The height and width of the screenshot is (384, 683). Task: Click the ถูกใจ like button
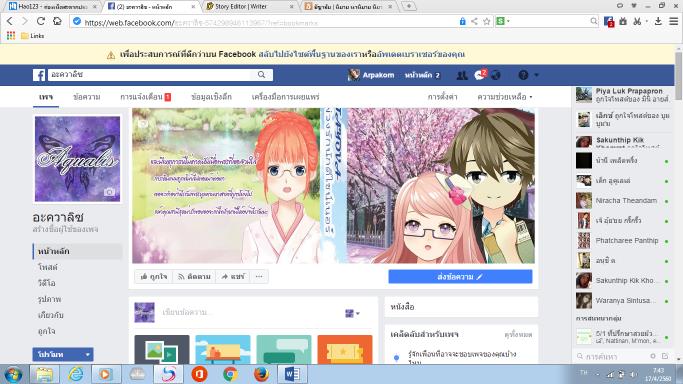click(x=154, y=276)
